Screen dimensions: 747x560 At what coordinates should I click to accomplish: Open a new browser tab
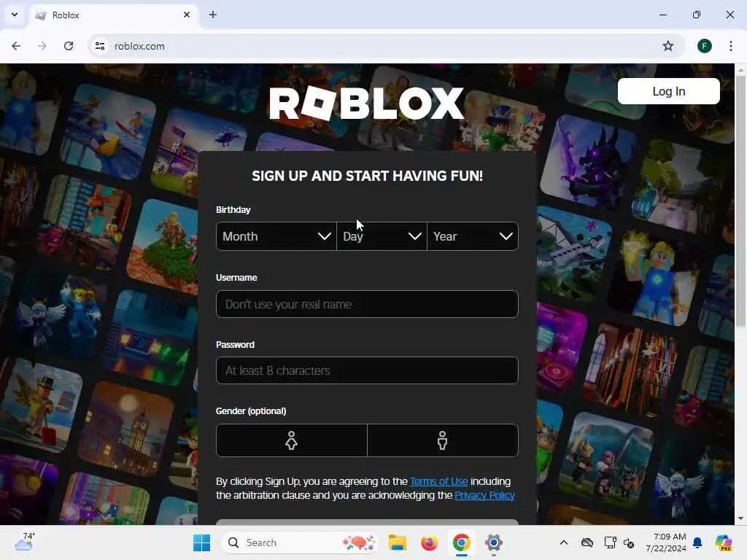point(213,15)
